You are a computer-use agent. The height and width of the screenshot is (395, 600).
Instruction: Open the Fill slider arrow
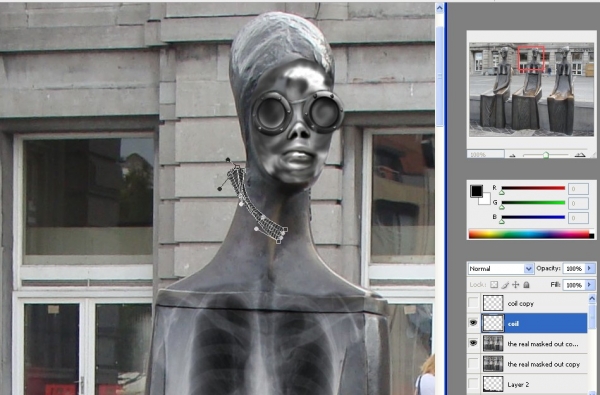tap(590, 285)
